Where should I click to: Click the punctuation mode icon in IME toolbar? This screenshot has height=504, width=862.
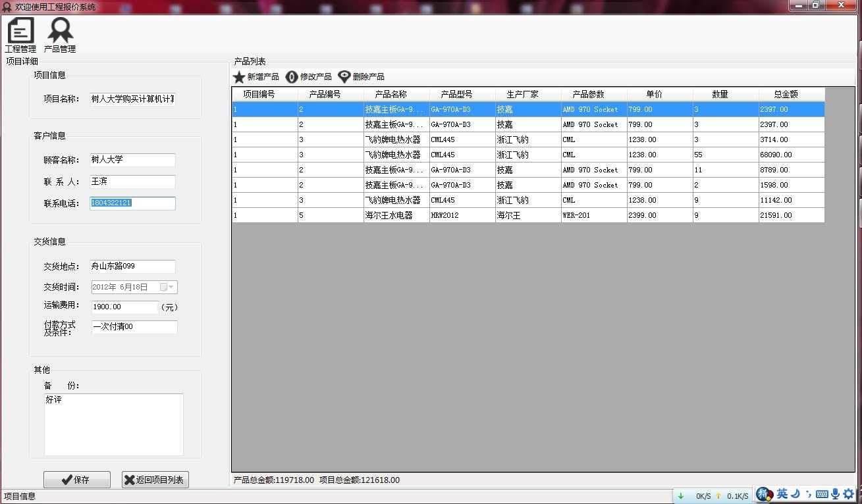click(809, 494)
